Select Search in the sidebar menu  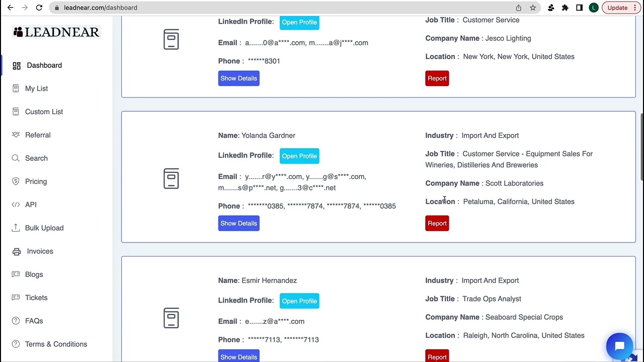36,158
